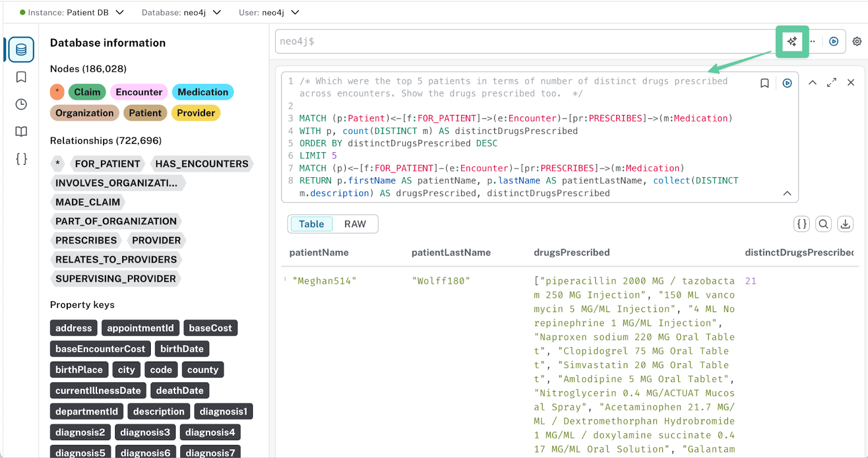Viewport: 868px width, 458px height.
Task: Collapse the query editor text chevron
Action: [787, 193]
